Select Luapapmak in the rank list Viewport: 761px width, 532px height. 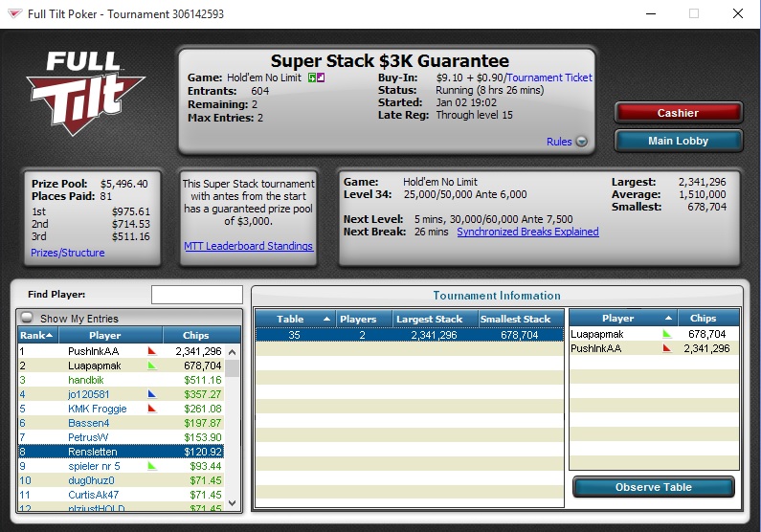click(121, 366)
